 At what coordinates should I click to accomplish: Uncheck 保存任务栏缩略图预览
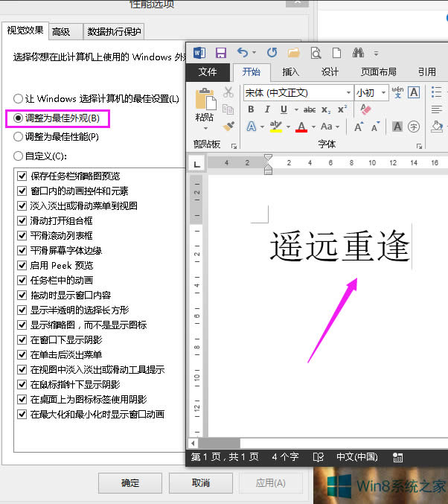pyautogui.click(x=22, y=176)
